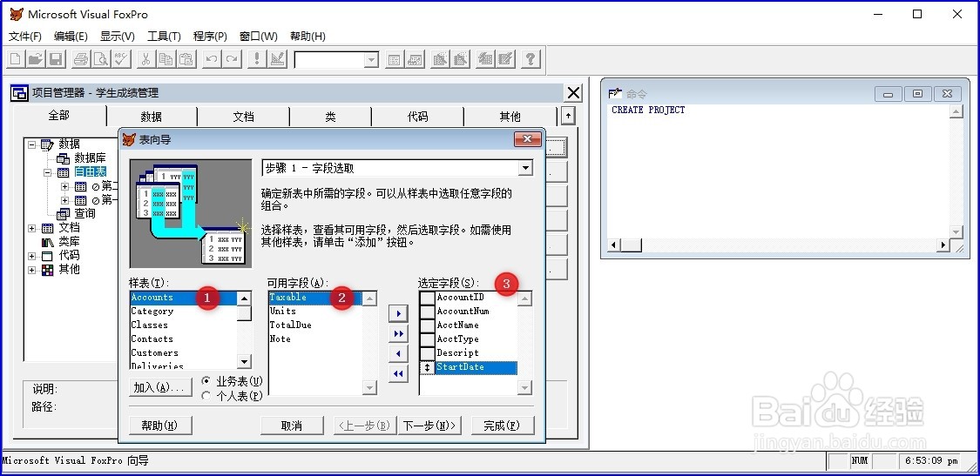Click the 下一步(N)> button
980x476 pixels.
tap(430, 426)
